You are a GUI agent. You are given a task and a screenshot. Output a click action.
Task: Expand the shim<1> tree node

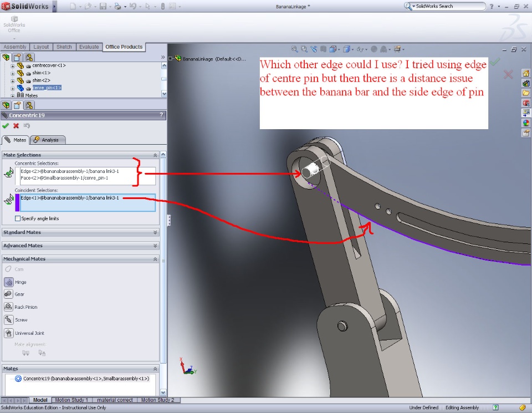[x=13, y=73]
